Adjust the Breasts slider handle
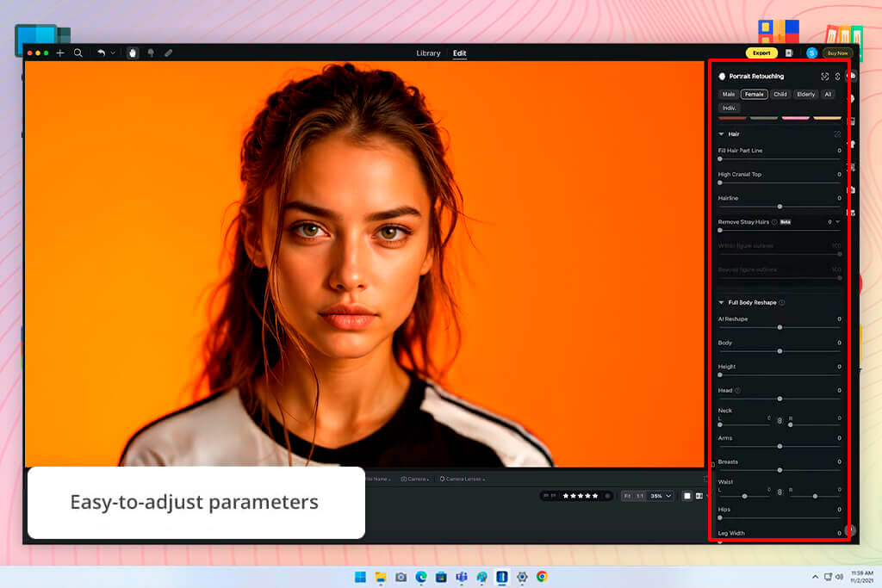This screenshot has width=882, height=588. pos(780,470)
